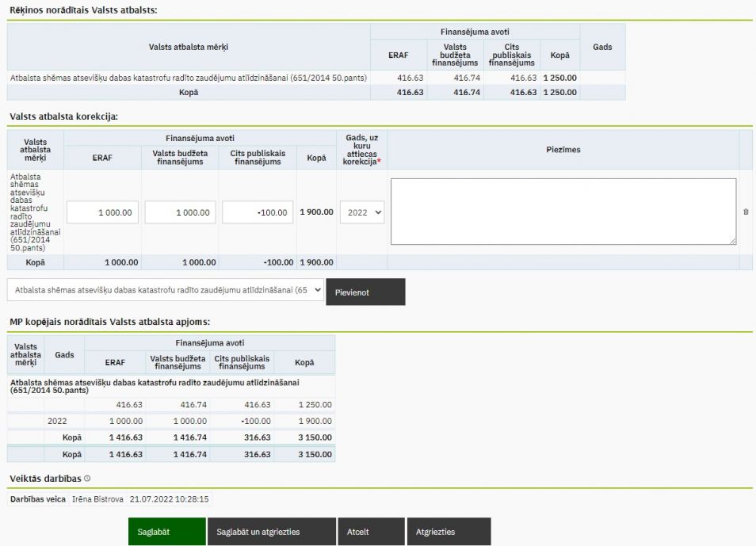Save with the green Saglabāt button
This screenshot has width=756, height=546.
click(x=166, y=532)
